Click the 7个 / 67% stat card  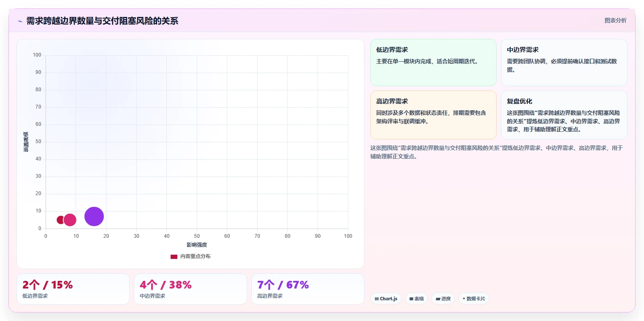pos(307,289)
